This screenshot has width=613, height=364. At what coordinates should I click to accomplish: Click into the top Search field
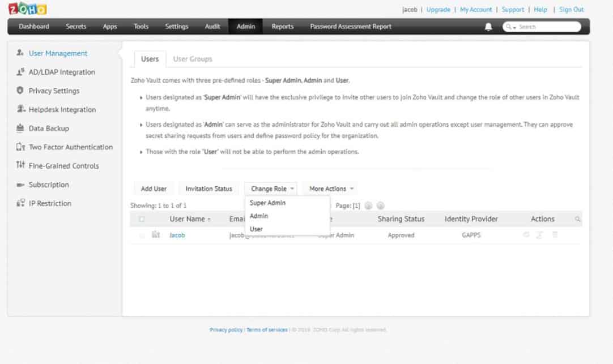pyautogui.click(x=547, y=27)
